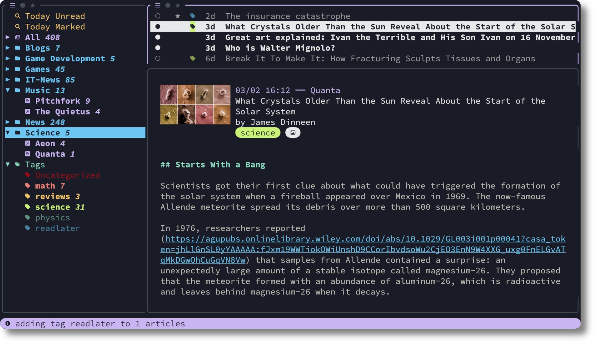
Task: Click the search icon next to Today Unread
Action: pyautogui.click(x=18, y=16)
